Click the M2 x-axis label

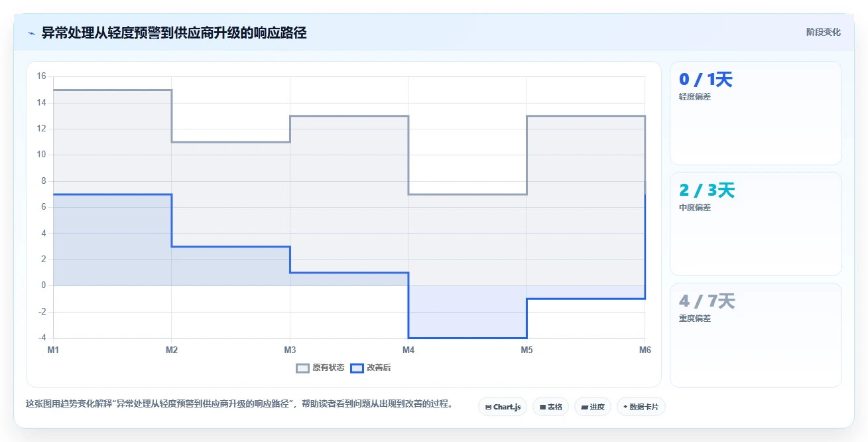172,350
